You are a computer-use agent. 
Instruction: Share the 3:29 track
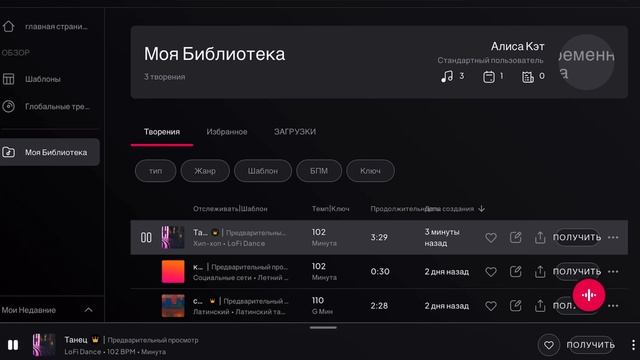pos(540,237)
